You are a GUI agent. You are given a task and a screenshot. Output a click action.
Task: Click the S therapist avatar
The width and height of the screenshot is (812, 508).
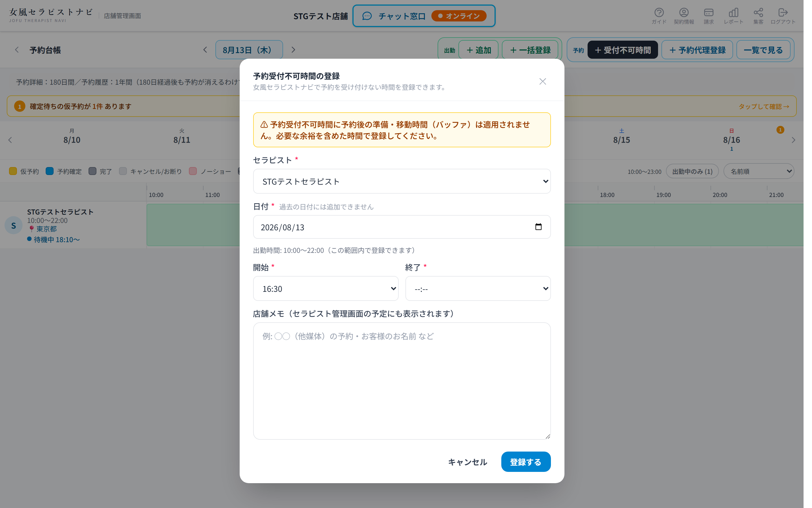(x=14, y=225)
